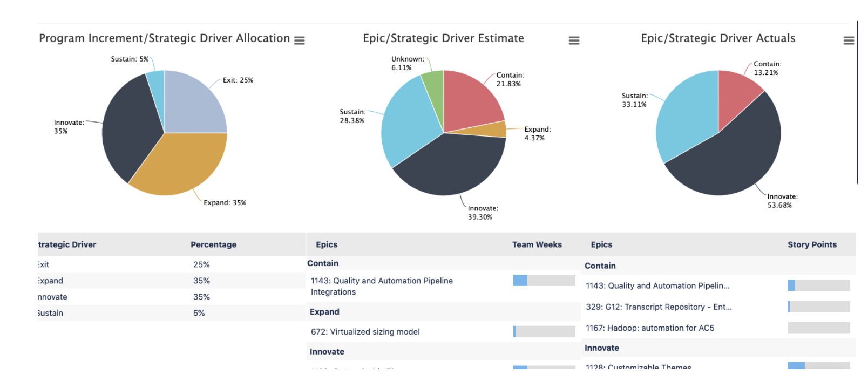This screenshot has width=868, height=381.
Task: Click the Innovate group row in Actuals table
Action: click(720, 348)
